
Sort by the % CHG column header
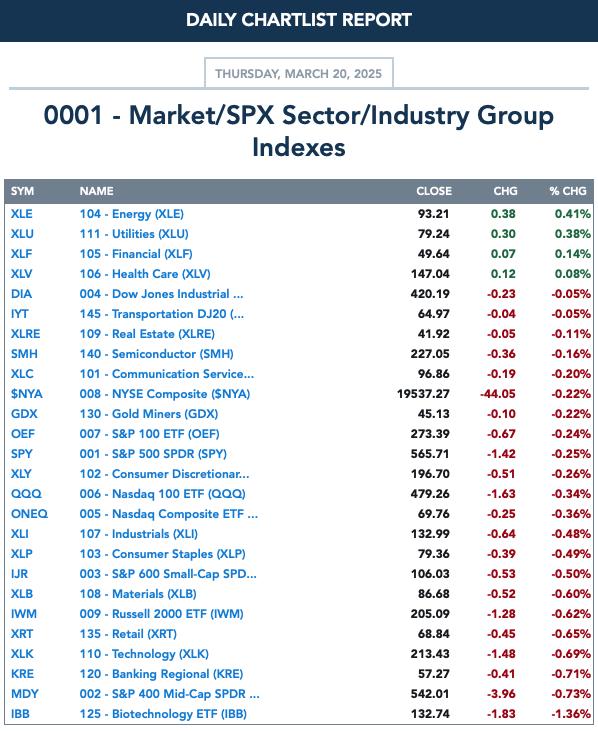point(568,191)
